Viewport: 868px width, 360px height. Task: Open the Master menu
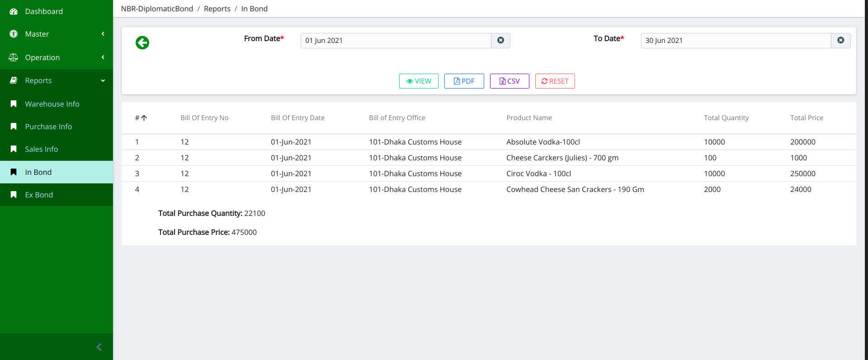(x=57, y=34)
